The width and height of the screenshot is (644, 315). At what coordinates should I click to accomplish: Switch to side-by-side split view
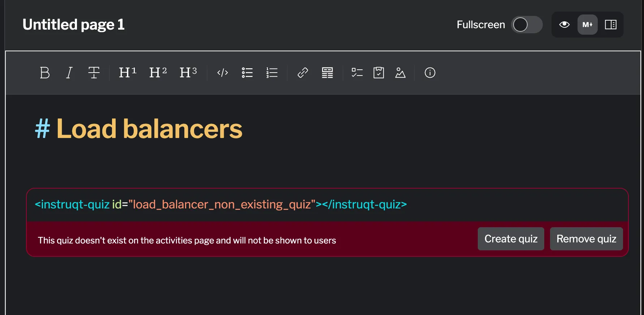pyautogui.click(x=611, y=25)
